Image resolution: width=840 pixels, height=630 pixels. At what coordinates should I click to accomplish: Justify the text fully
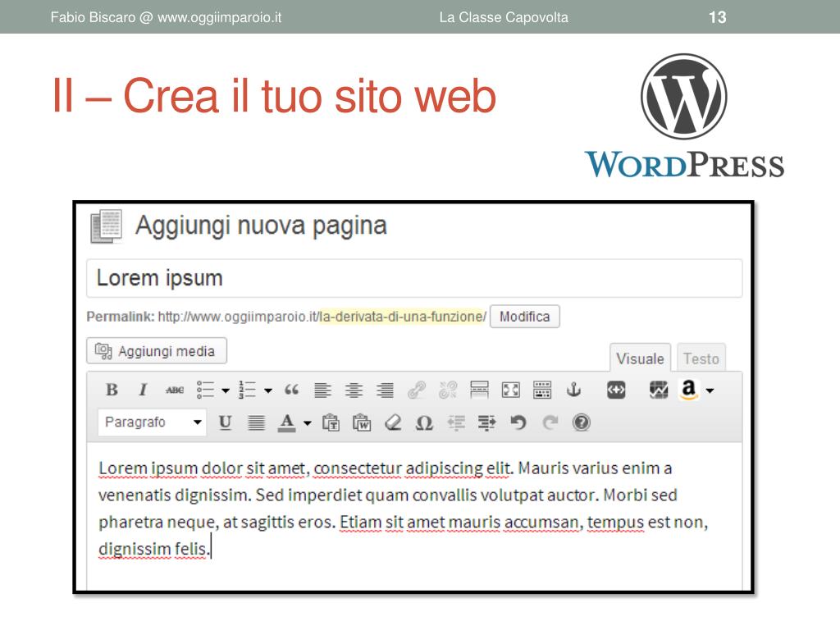coord(256,422)
